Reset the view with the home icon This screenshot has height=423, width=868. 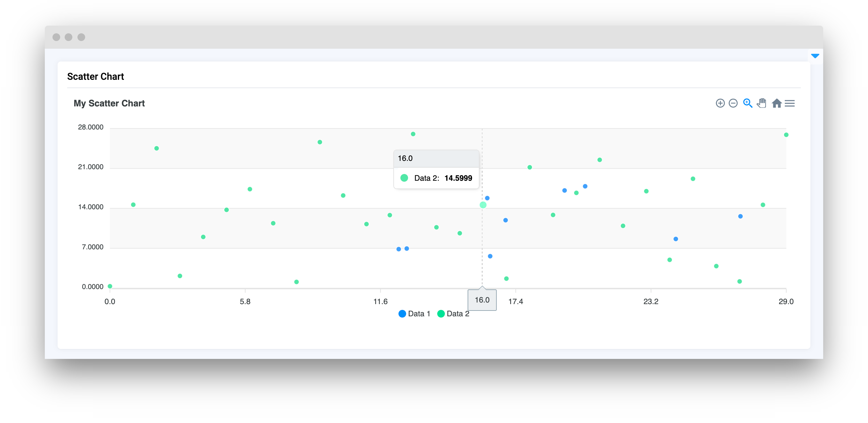click(x=777, y=103)
